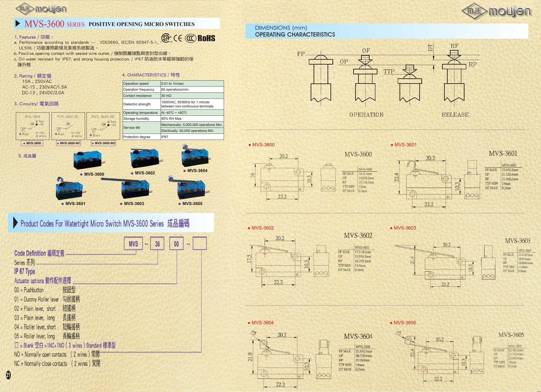Viewport: 541px width, 392px height.
Task: Click the '00 = Pushbutton' actuator option
Action: tap(45, 290)
